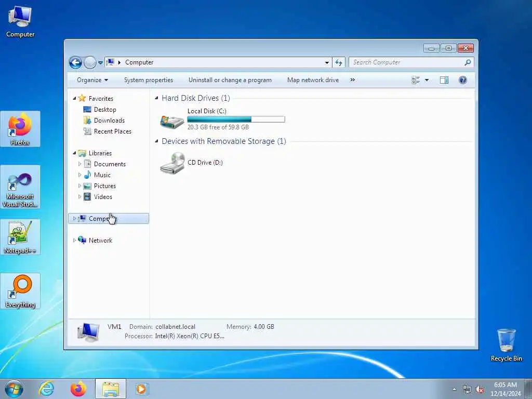The height and width of the screenshot is (399, 532).
Task: Click the Computer breadcrumb in the address bar
Action: click(x=139, y=62)
